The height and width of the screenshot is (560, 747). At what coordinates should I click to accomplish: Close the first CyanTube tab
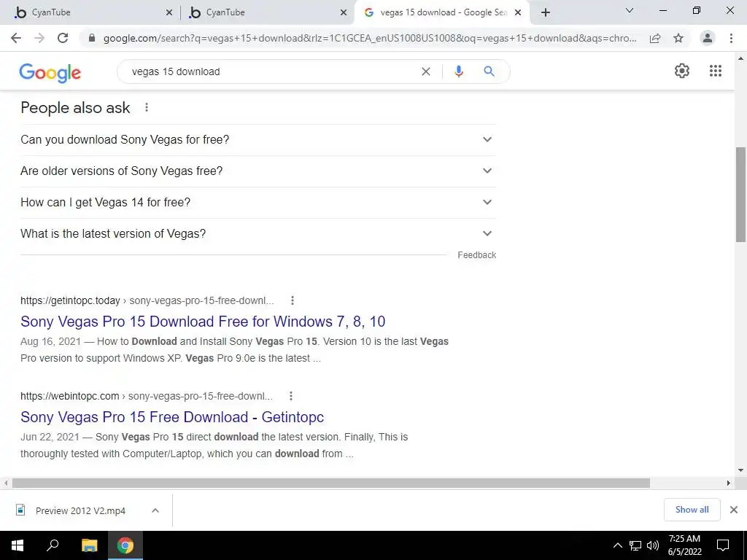point(169,13)
